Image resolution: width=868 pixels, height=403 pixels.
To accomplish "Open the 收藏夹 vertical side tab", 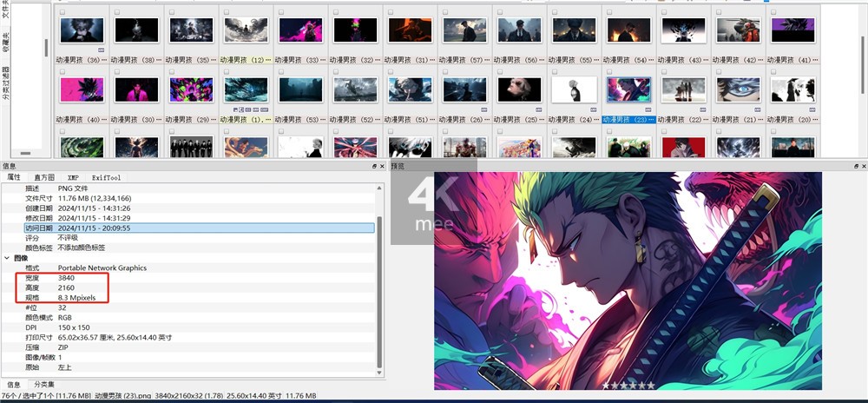I will click(5, 42).
